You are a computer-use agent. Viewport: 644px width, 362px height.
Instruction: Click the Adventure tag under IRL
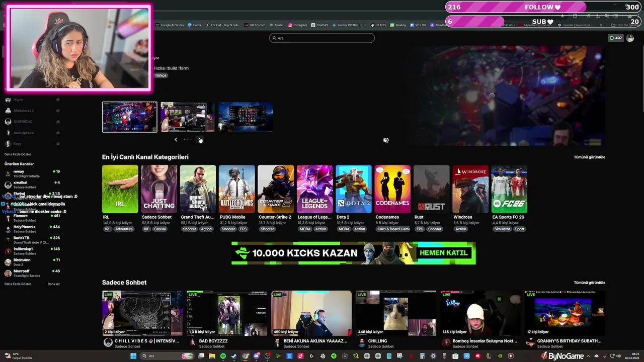click(x=124, y=229)
